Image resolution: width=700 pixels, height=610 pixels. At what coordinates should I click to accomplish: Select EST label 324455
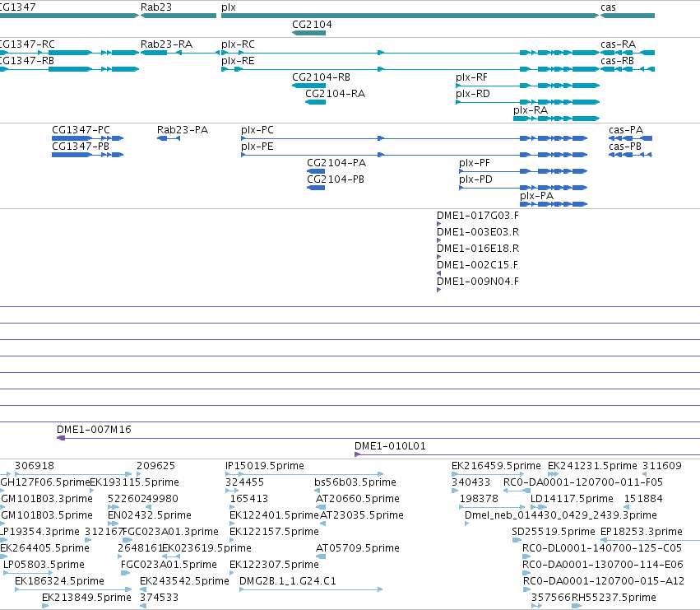click(x=244, y=482)
